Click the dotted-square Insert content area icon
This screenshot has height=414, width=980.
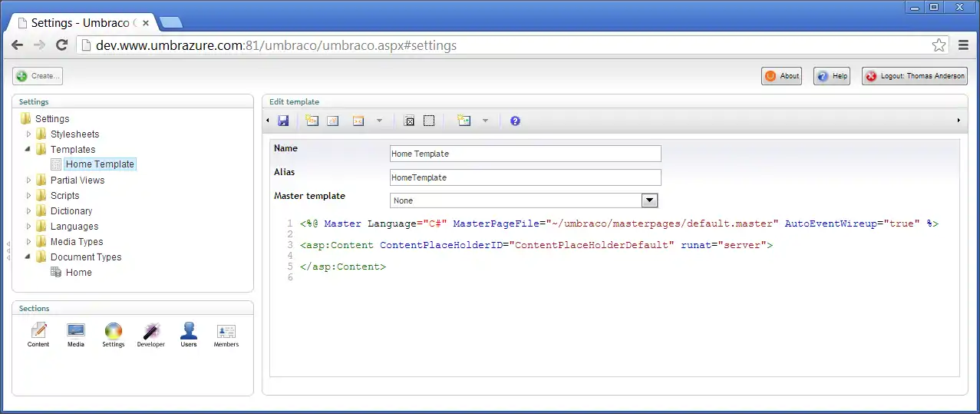429,121
